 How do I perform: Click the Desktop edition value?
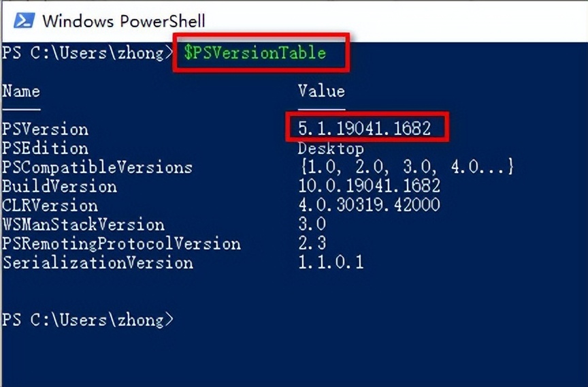coord(331,148)
